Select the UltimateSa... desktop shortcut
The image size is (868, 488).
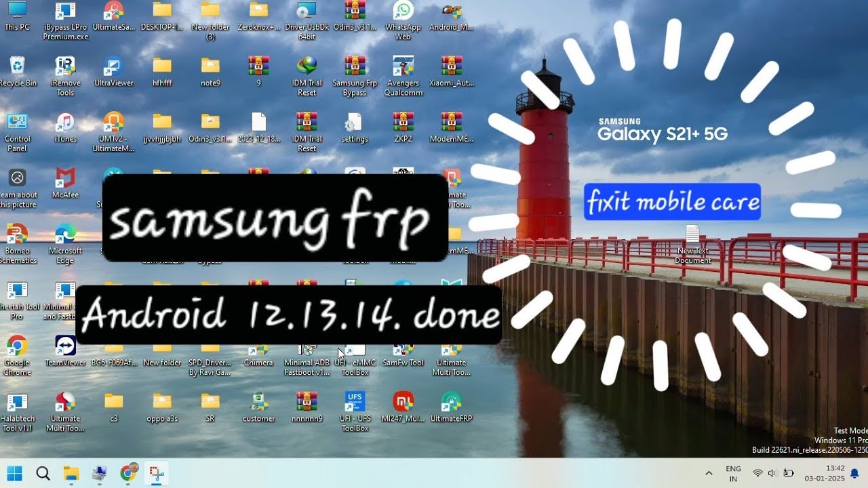point(113,17)
